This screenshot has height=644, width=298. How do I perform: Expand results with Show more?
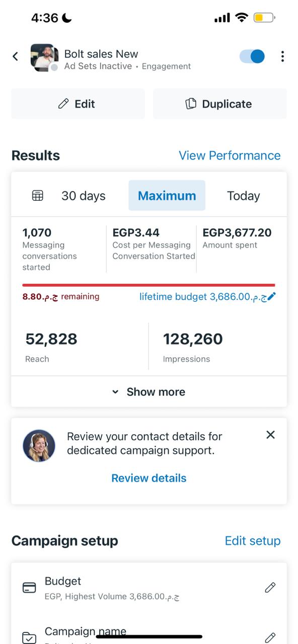coord(149,391)
